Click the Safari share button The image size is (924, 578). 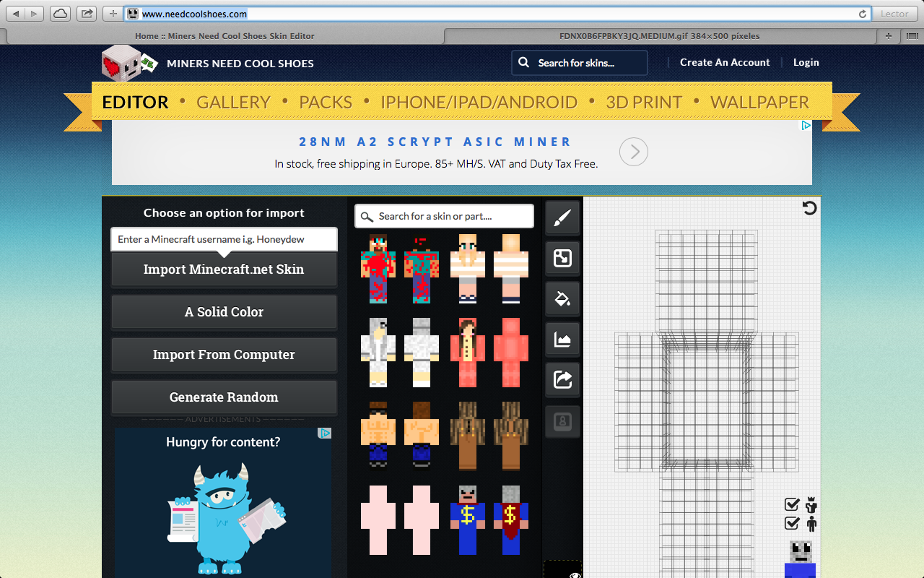(87, 14)
